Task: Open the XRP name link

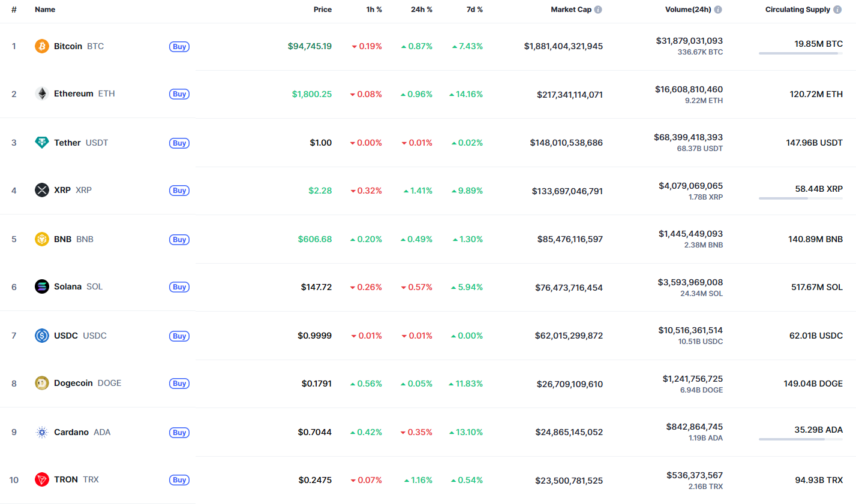Action: click(73, 190)
